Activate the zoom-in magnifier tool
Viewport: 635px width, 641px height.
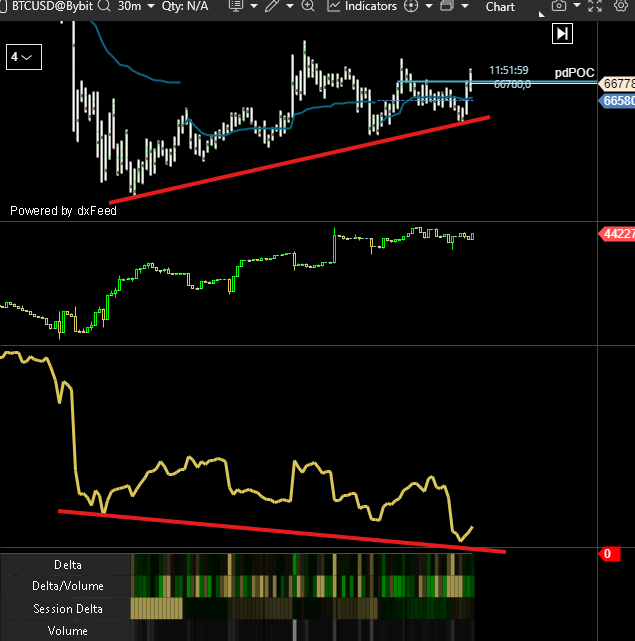308,6
